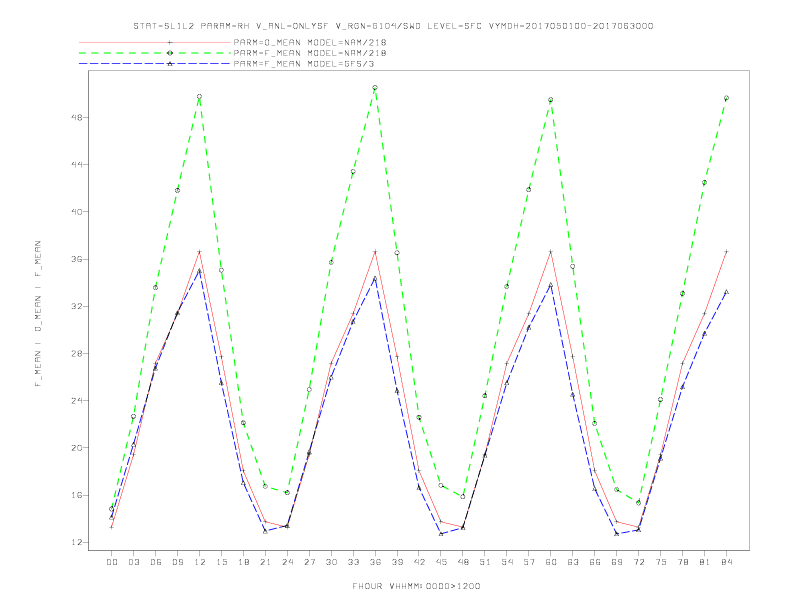Click x-axis forecast hour label 57

coord(529,562)
